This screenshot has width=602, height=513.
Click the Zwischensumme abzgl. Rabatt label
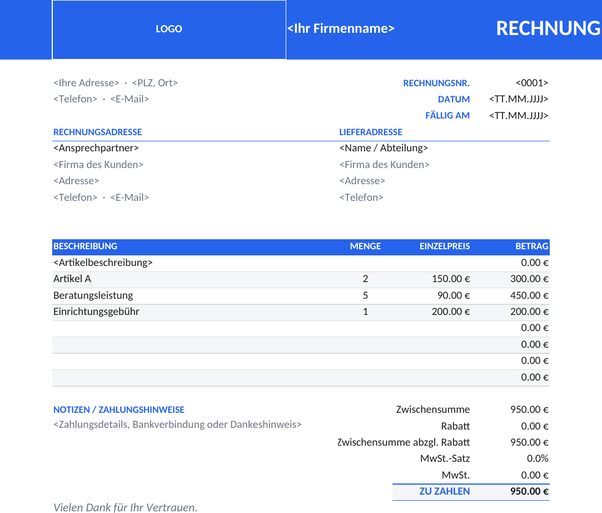pyautogui.click(x=404, y=443)
